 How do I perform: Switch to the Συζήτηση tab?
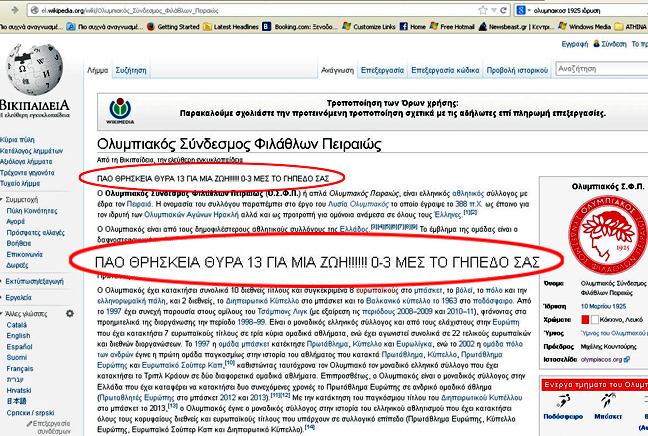tap(130, 71)
